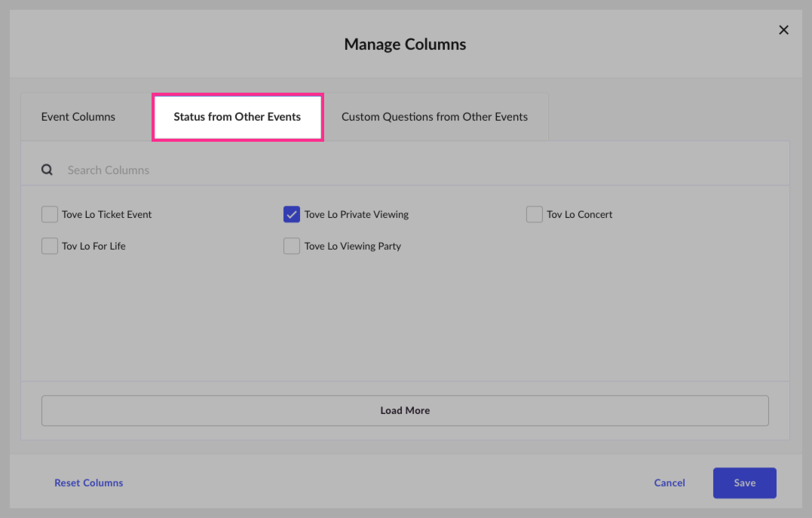Select the Status from Other Events tab
The image size is (812, 518).
point(237,117)
